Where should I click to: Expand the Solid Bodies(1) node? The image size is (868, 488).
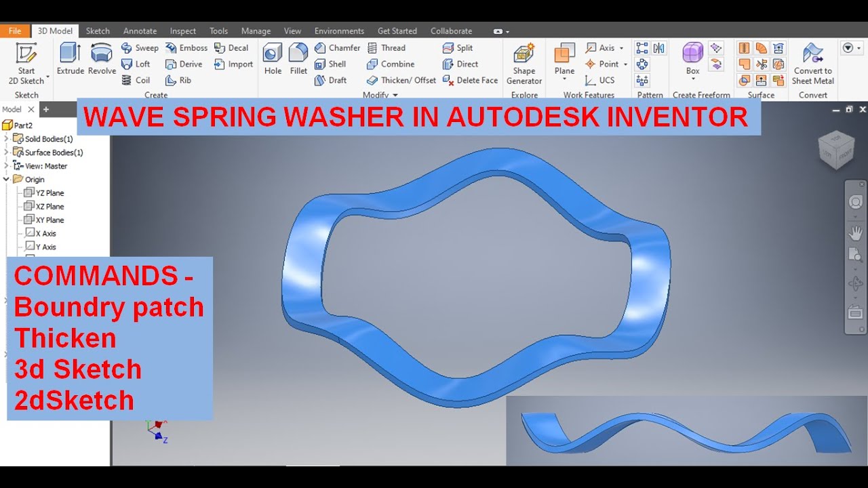pyautogui.click(x=7, y=139)
